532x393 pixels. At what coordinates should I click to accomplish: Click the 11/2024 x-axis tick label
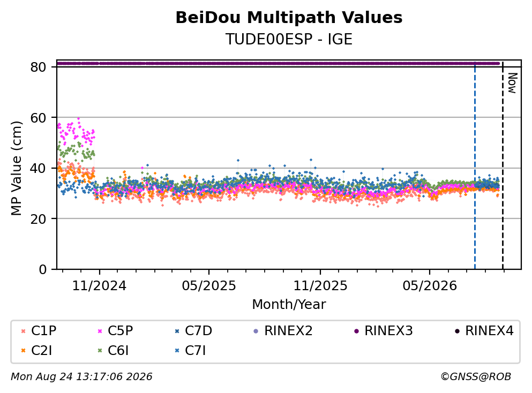100,286
